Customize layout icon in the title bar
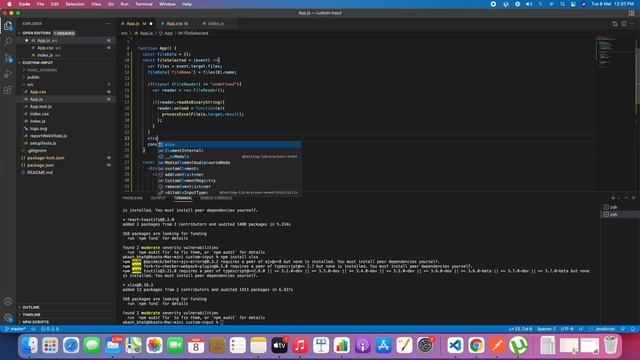 tap(631, 13)
